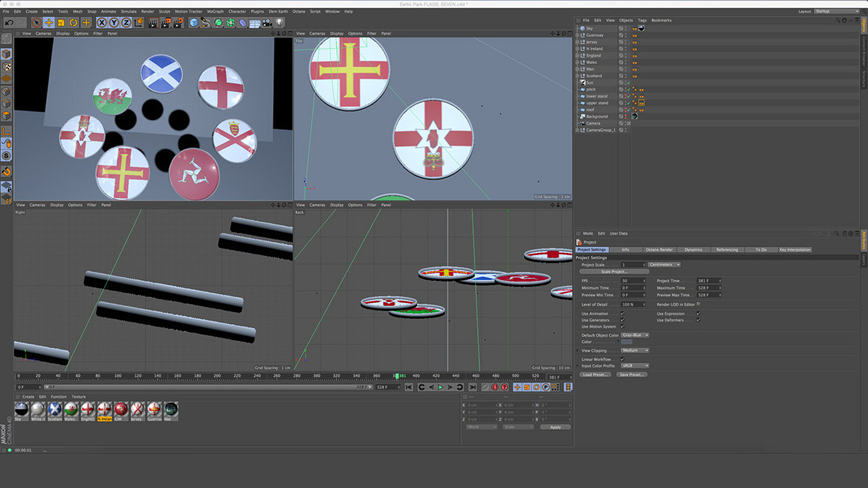Screen dimensions: 868x488
Task: Select the Rotate tool in toolbar
Action: pos(73,23)
